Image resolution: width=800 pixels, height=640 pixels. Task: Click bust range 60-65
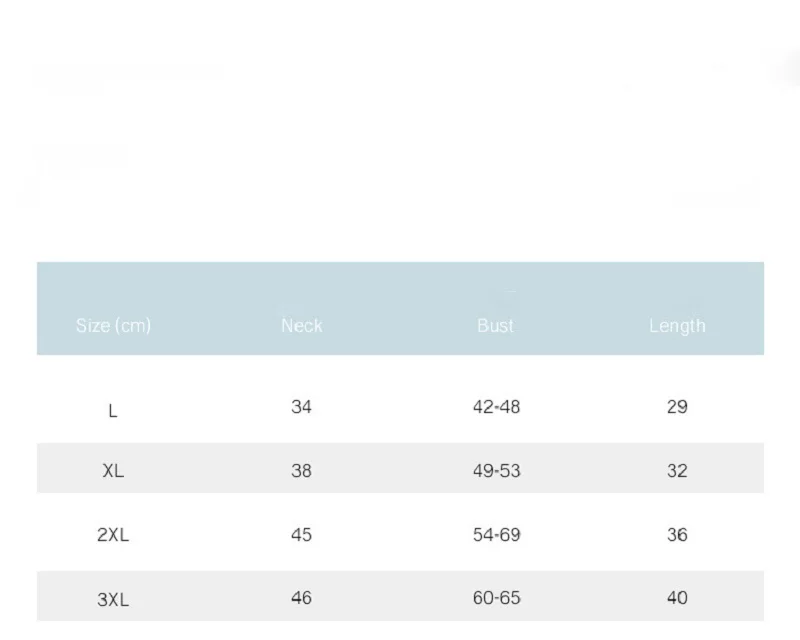496,598
